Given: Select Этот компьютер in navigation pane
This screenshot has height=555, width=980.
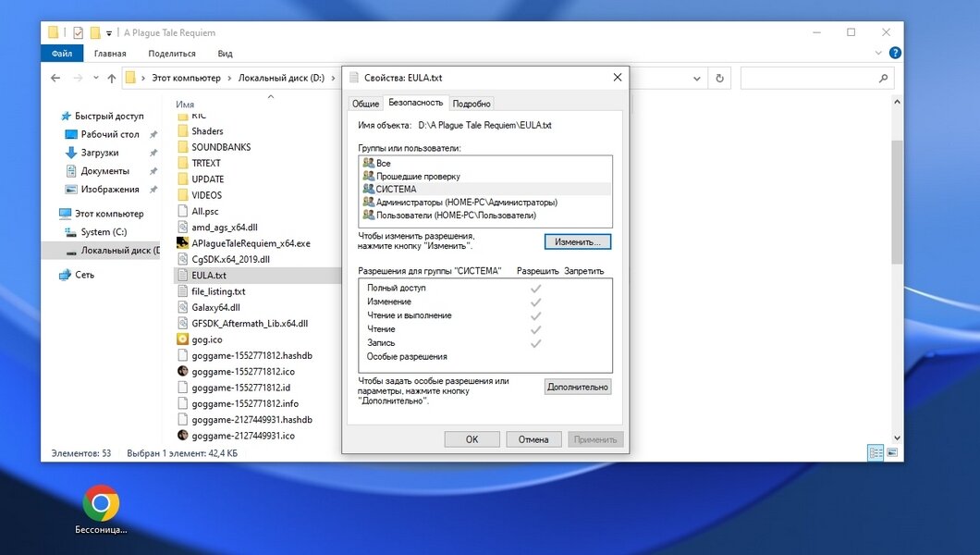Looking at the screenshot, I should tap(109, 213).
